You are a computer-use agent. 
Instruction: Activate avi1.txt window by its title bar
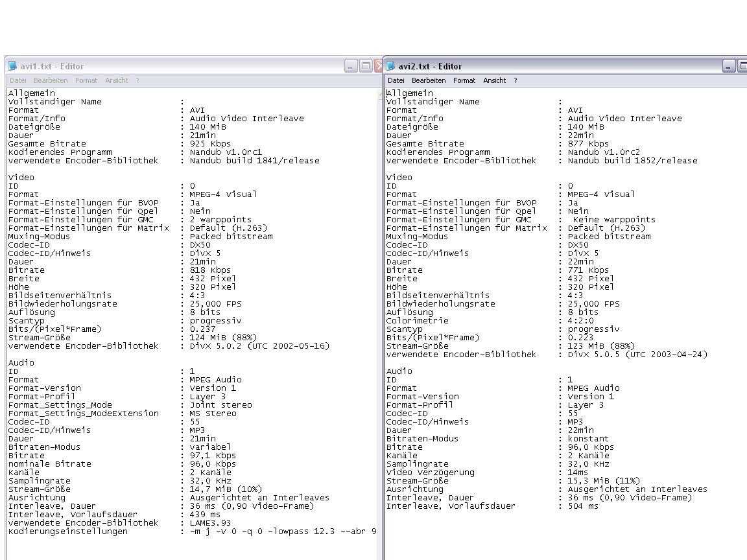point(195,66)
